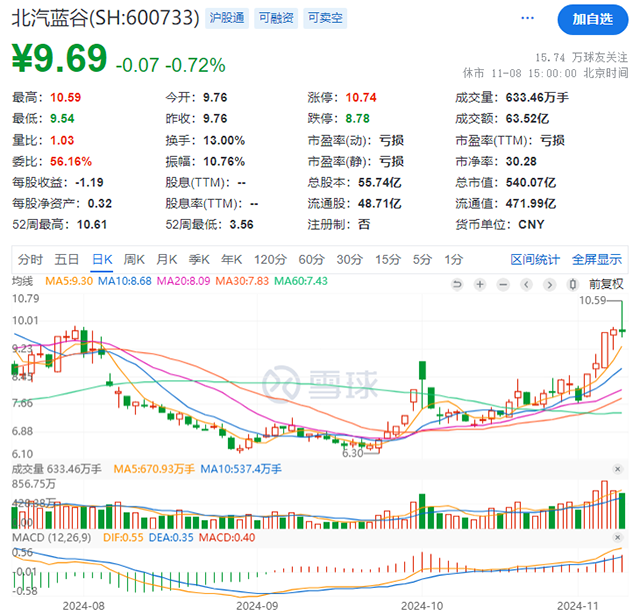The height and width of the screenshot is (615, 640).
Task: Click the 委比 value 56.16%
Action: (x=71, y=162)
